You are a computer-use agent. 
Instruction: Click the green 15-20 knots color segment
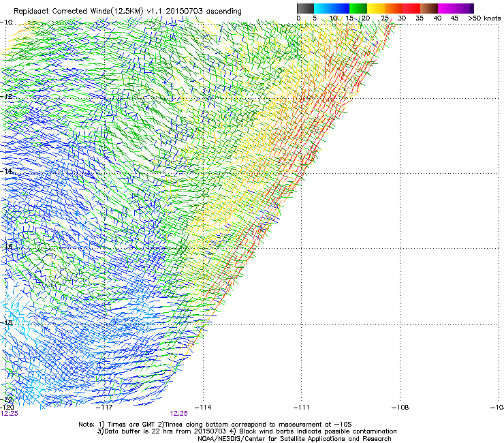coord(358,8)
